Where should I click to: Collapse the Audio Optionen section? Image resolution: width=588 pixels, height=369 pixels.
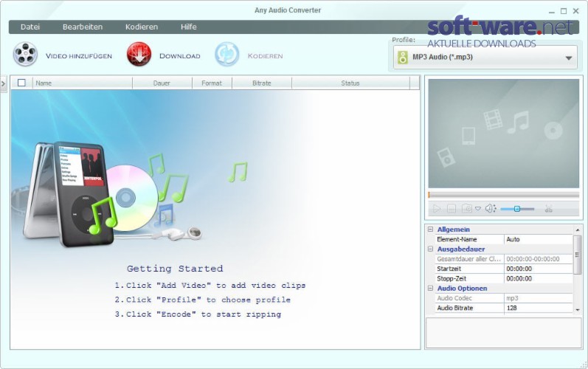point(431,288)
